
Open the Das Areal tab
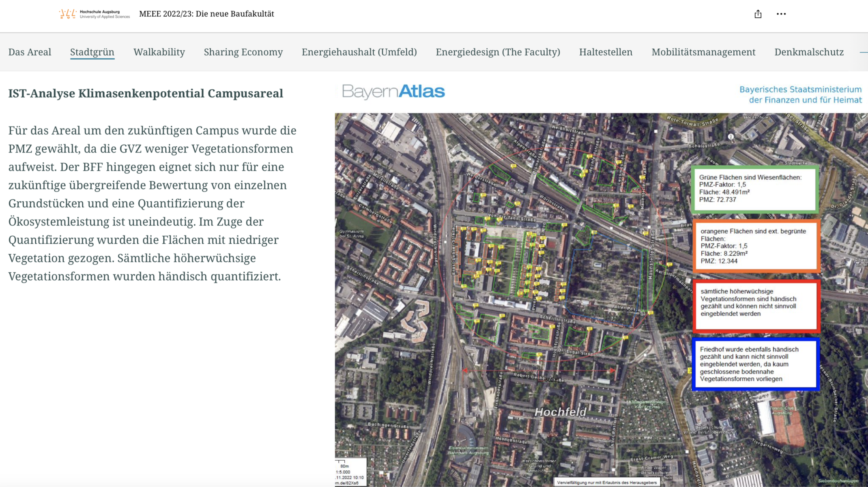click(x=30, y=52)
